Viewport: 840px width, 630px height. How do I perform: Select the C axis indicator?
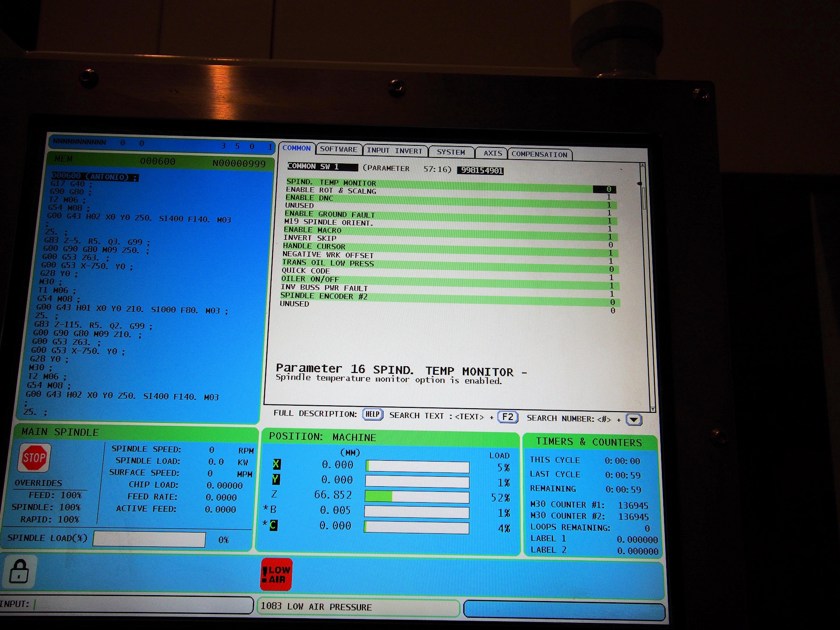(273, 525)
